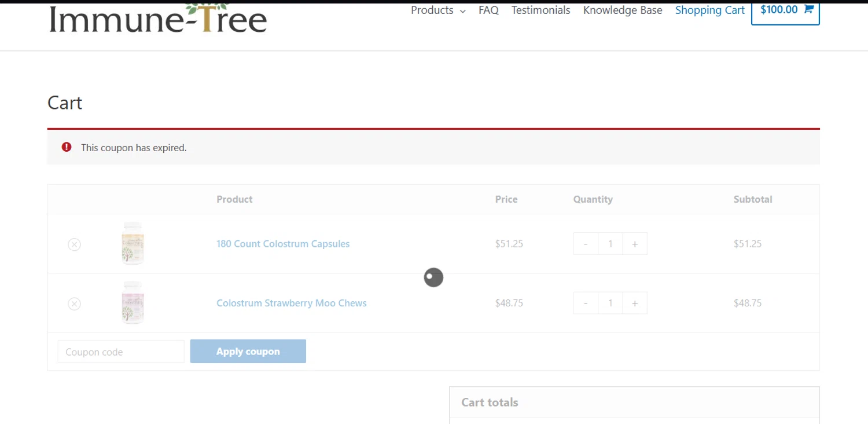The width and height of the screenshot is (868, 424).
Task: Click the Cart page heading
Action: pos(65,103)
